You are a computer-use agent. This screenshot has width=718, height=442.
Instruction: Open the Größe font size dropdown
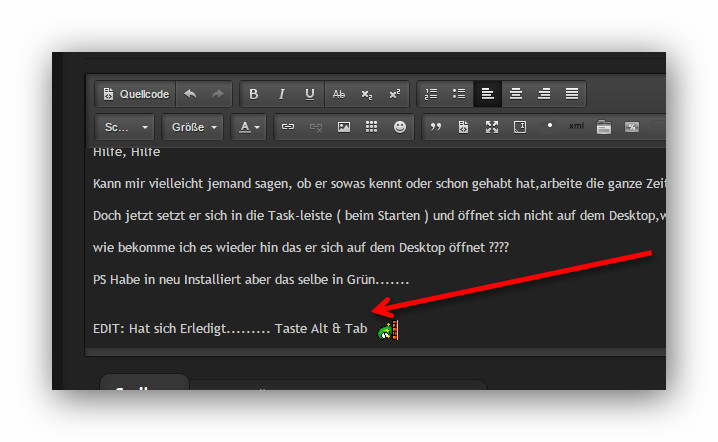[193, 127]
